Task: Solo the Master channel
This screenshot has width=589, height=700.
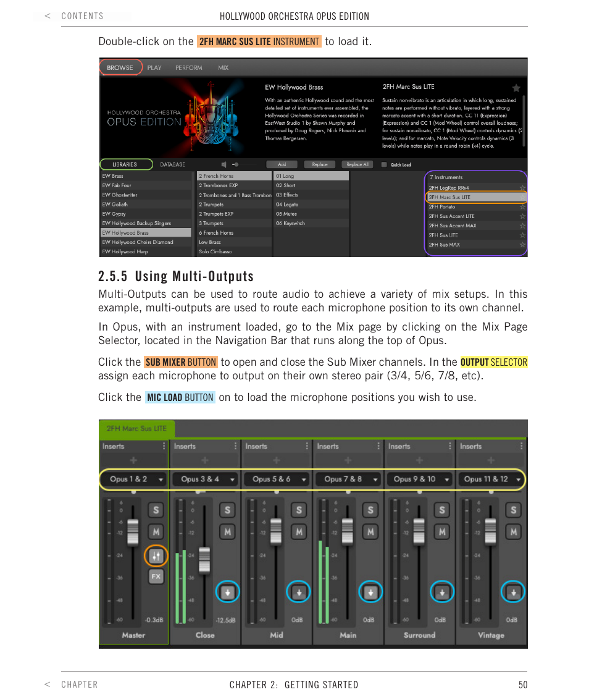Action: coord(156,510)
